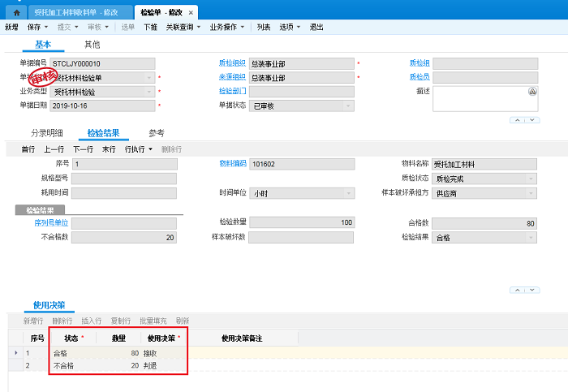The height and width of the screenshot is (392, 568).
Task: Click the 退出 button
Action: (x=316, y=27)
